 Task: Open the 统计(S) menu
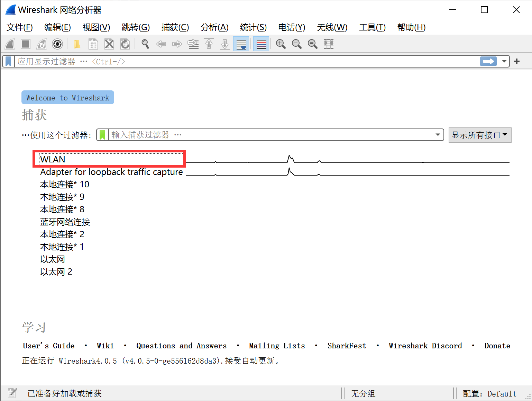[x=253, y=27]
